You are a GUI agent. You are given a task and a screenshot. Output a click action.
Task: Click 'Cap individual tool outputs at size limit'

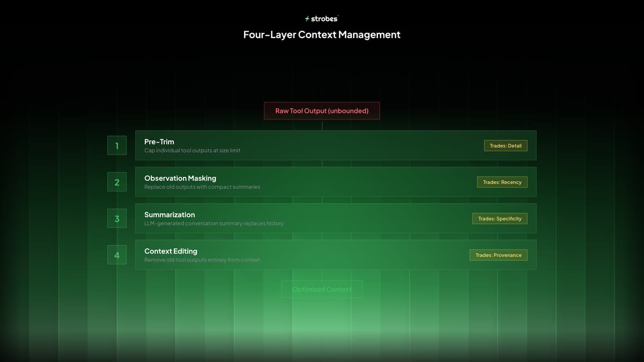pyautogui.click(x=192, y=151)
